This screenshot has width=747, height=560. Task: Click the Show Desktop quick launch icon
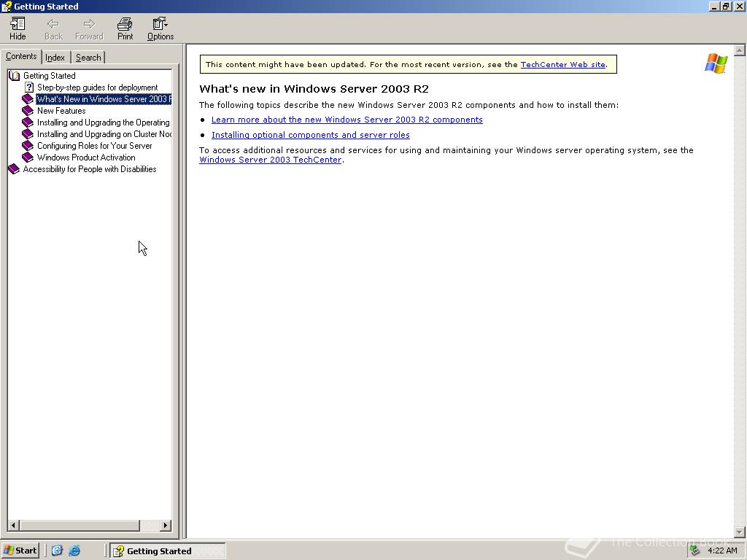click(x=57, y=551)
